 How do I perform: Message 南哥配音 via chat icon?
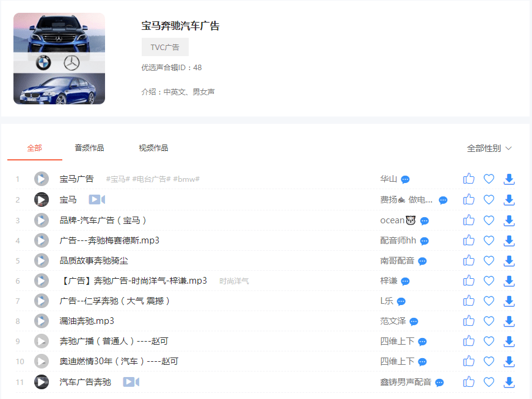(423, 261)
